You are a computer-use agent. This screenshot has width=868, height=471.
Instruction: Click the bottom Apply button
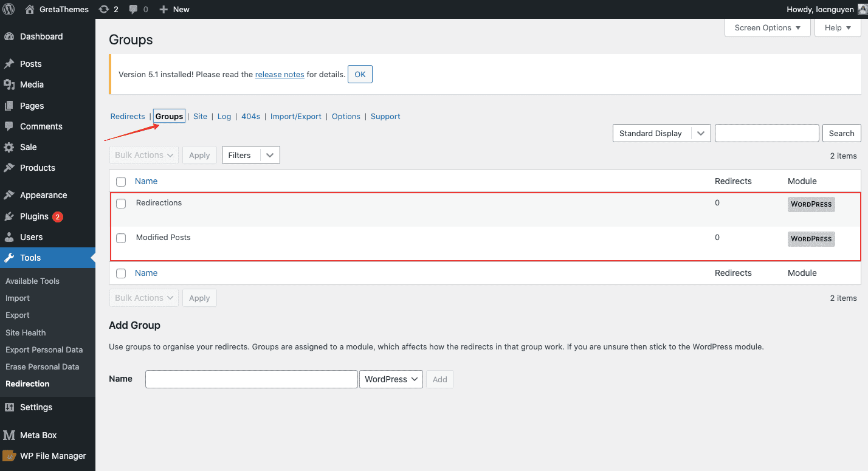coord(199,298)
